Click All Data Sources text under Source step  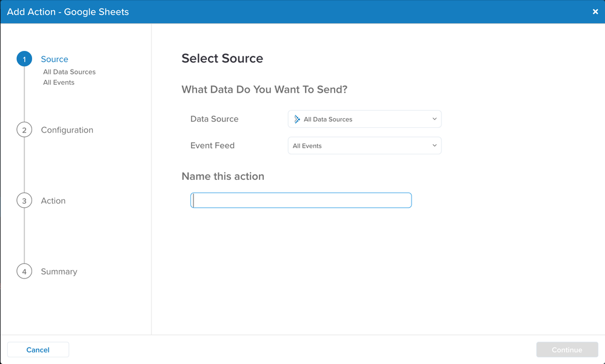point(69,72)
